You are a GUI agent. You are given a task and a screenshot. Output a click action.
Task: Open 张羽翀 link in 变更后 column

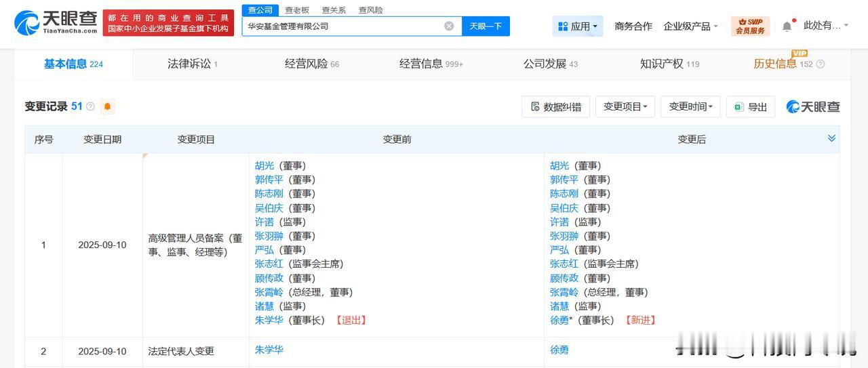point(564,236)
